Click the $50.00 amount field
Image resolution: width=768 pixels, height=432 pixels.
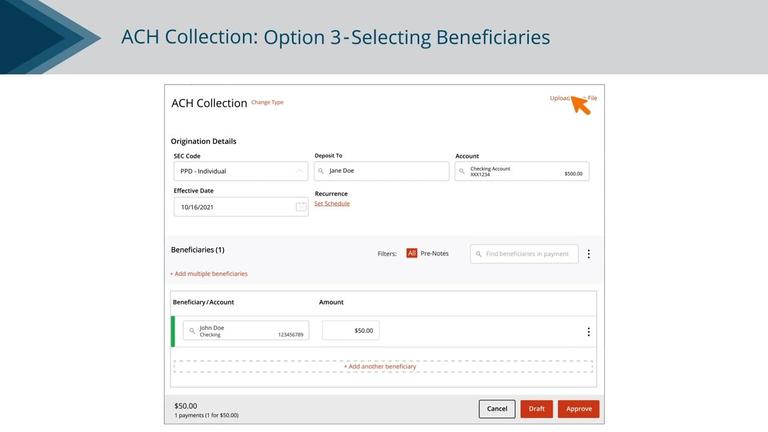tap(350, 331)
